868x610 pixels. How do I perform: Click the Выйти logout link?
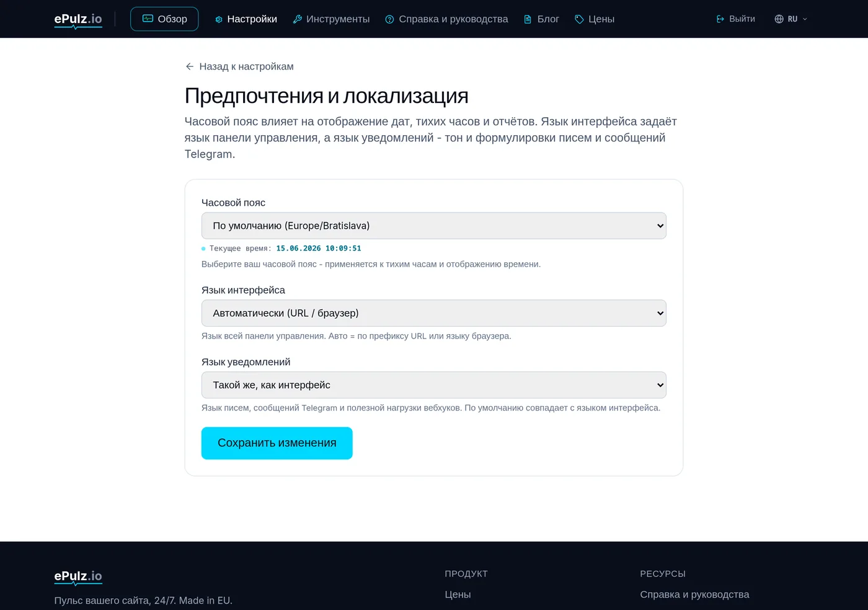click(x=735, y=19)
